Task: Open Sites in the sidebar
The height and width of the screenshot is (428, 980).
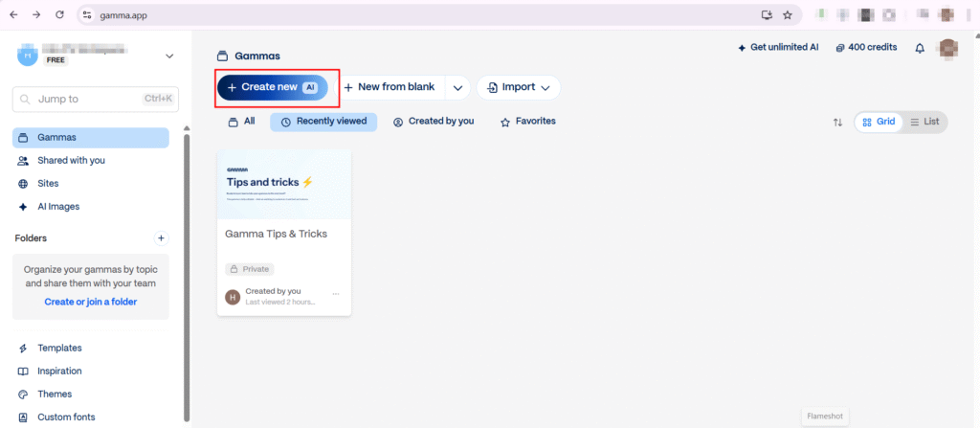Action: click(x=91, y=184)
